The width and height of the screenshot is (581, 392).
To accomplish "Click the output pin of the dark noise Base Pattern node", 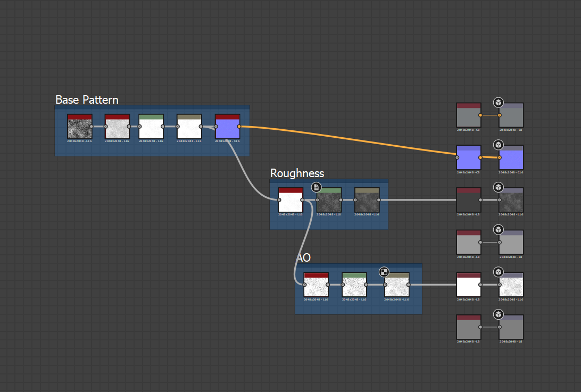I will coord(91,127).
